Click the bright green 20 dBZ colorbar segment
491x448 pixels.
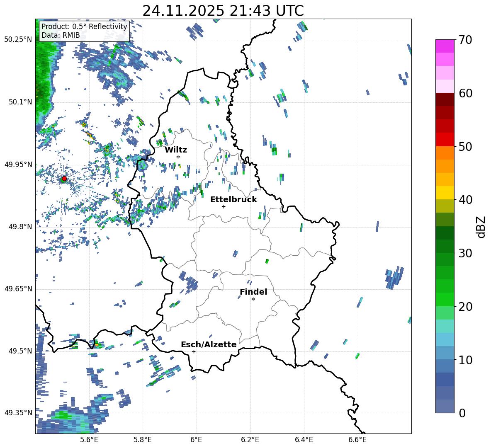tap(445, 299)
